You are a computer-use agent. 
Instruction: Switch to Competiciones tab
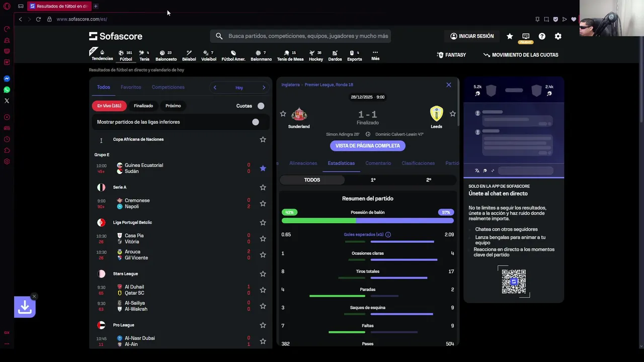(x=168, y=87)
